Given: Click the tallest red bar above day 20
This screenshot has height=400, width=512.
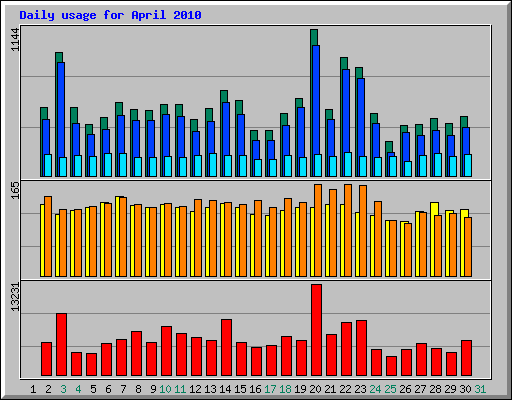Looking at the screenshot, I should point(316,330).
